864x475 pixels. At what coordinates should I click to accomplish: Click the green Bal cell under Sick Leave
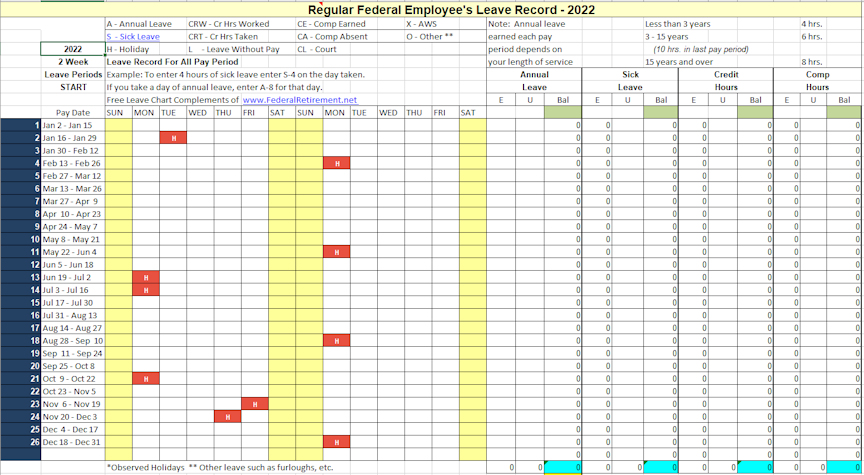pyautogui.click(x=661, y=112)
